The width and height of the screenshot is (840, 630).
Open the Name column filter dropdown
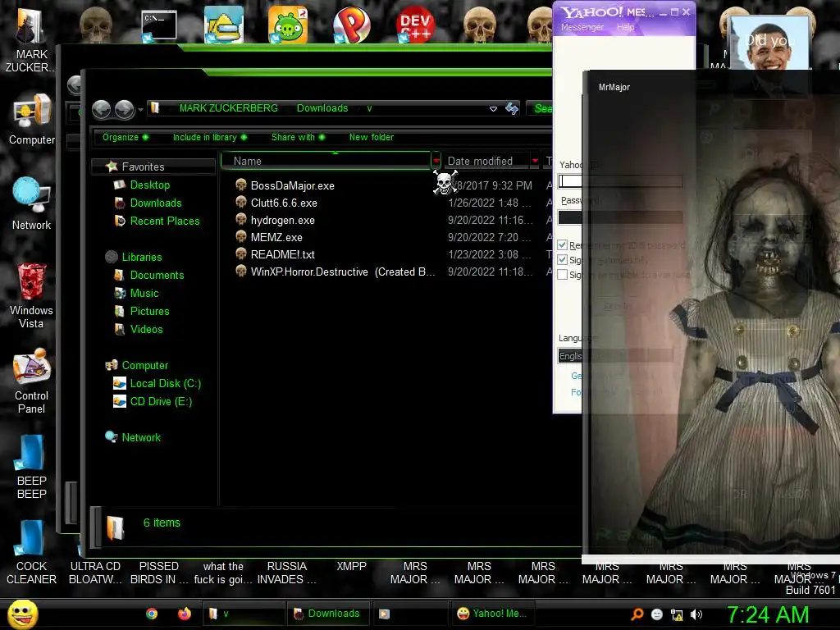[x=436, y=161]
